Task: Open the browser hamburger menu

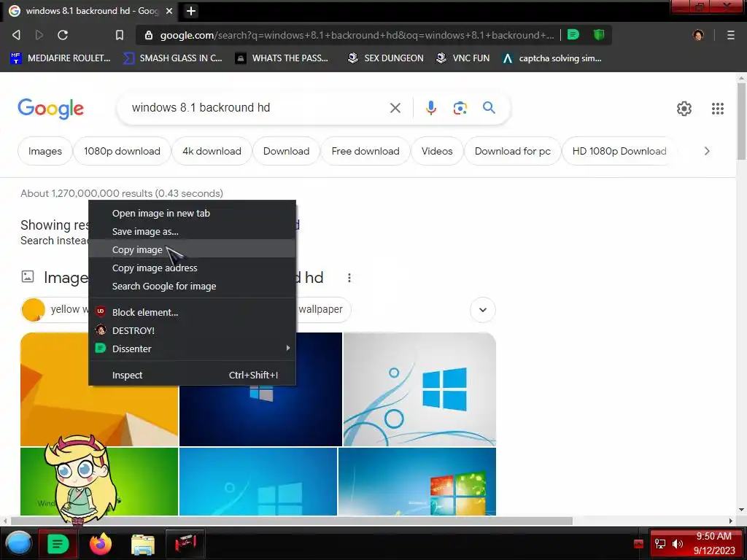Action: pyautogui.click(x=731, y=35)
